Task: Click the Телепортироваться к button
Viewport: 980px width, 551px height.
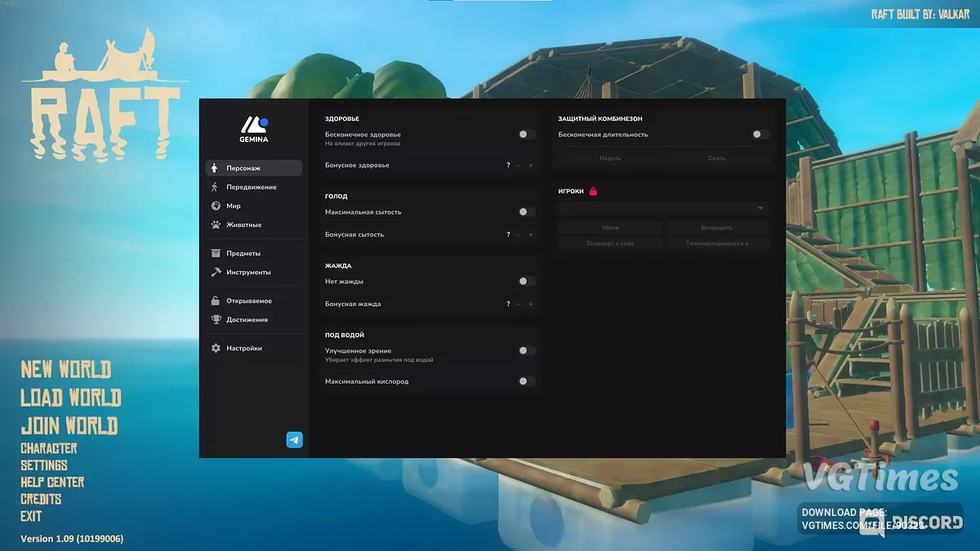Action: (717, 243)
